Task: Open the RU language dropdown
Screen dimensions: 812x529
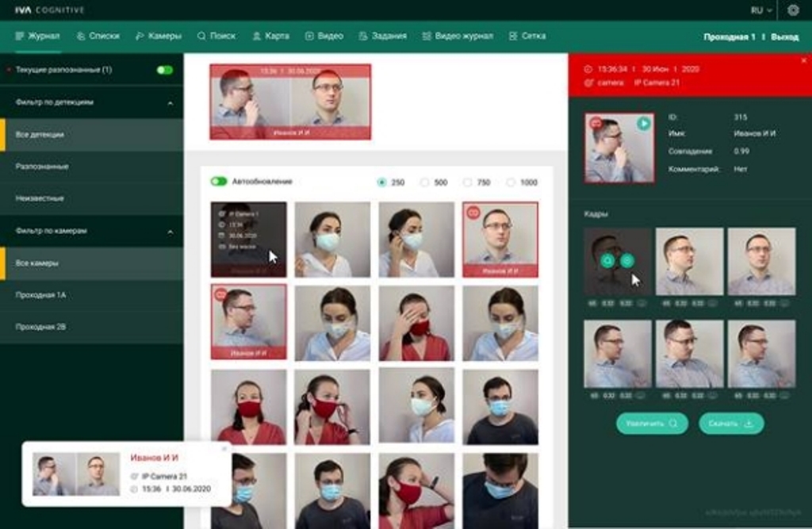Action: pyautogui.click(x=760, y=10)
